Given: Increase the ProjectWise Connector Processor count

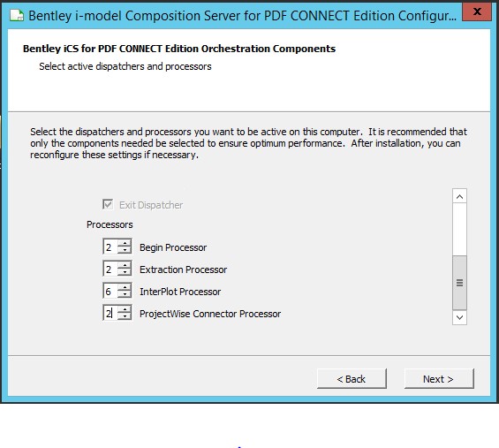Looking at the screenshot, I should (125, 309).
